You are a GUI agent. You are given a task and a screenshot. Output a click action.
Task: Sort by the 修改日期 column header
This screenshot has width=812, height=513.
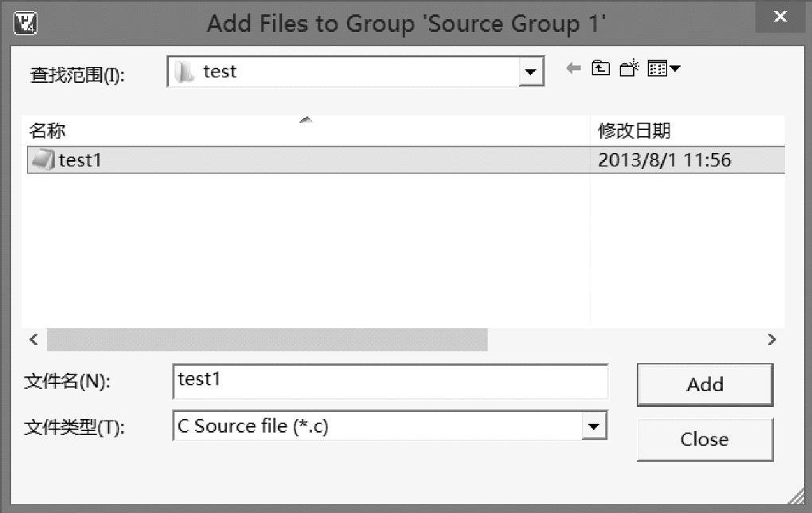(x=634, y=131)
